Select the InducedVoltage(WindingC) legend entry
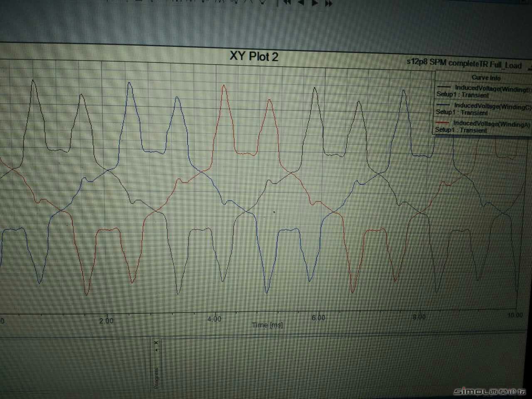This screenshot has width=532, height=399. [x=493, y=106]
